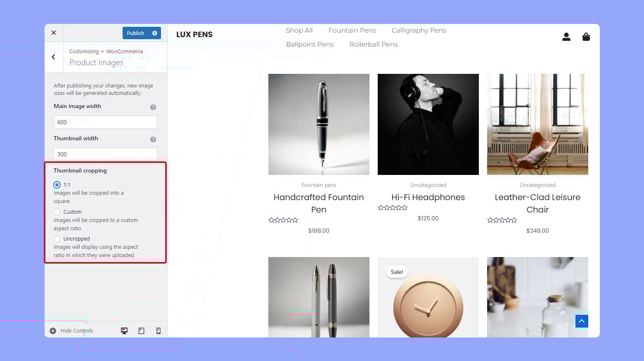
Task: Click the Hi-Fi Headphones product thumbnail
Action: tap(428, 124)
